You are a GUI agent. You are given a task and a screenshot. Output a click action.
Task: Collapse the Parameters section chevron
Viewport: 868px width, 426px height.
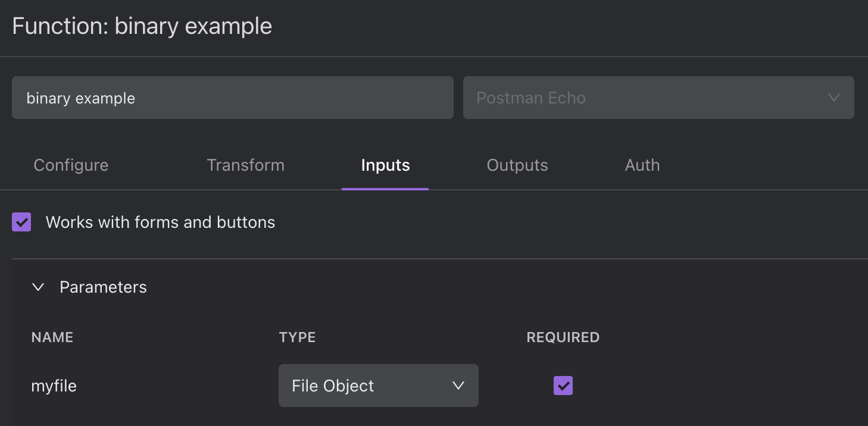tap(38, 287)
